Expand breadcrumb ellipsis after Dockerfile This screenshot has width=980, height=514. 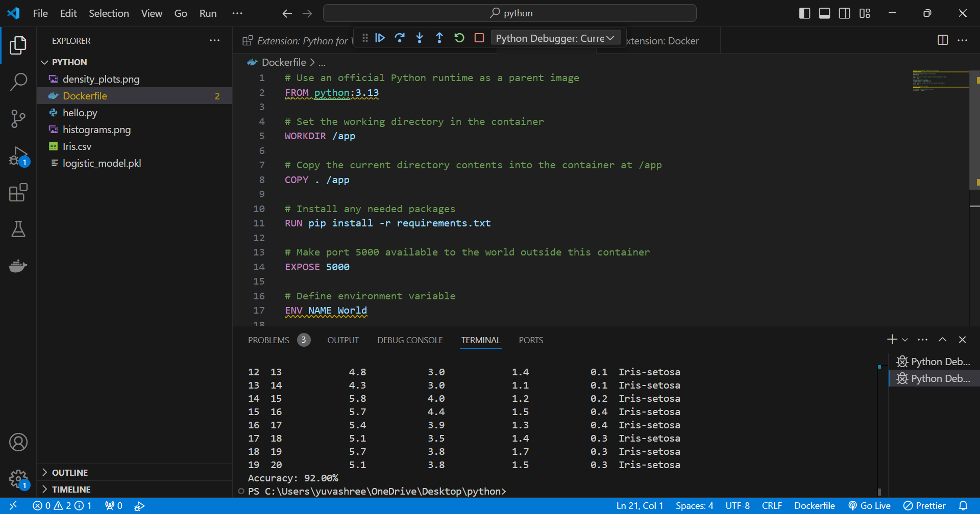tap(322, 63)
